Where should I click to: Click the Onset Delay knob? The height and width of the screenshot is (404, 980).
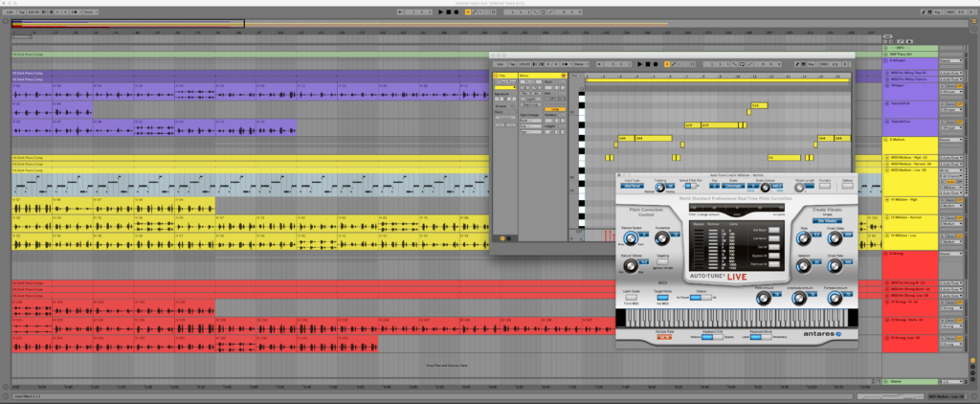pos(834,238)
